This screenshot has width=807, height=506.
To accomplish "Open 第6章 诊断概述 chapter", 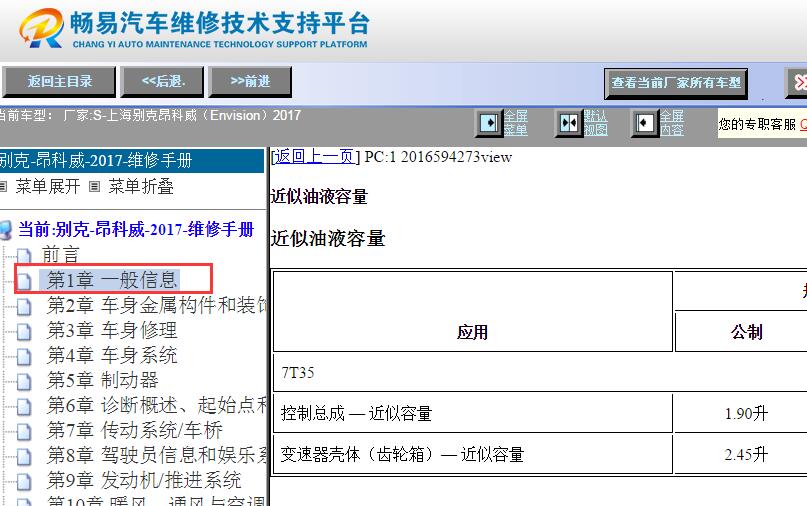I will pyautogui.click(x=156, y=406).
